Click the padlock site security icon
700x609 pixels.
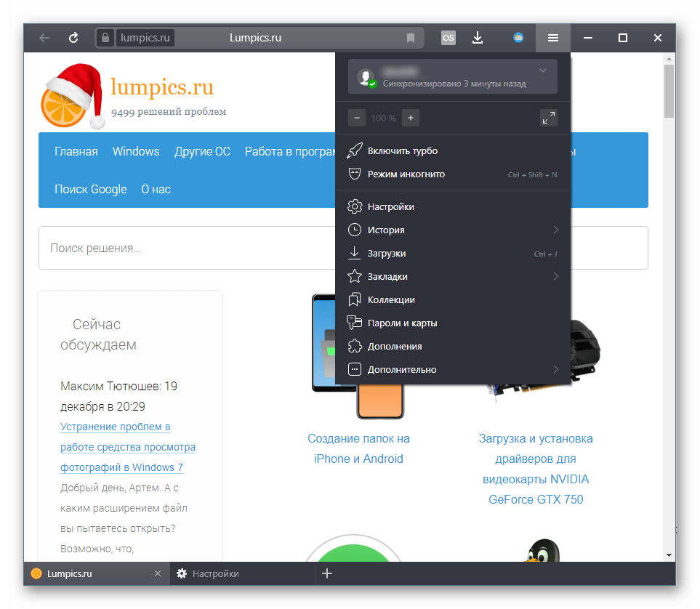105,38
